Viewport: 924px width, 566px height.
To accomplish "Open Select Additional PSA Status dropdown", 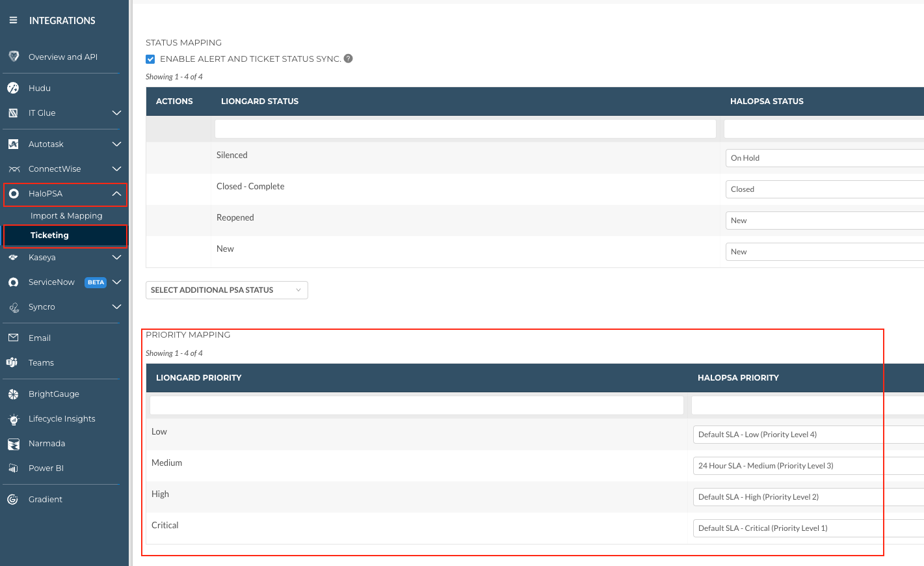I will click(227, 290).
